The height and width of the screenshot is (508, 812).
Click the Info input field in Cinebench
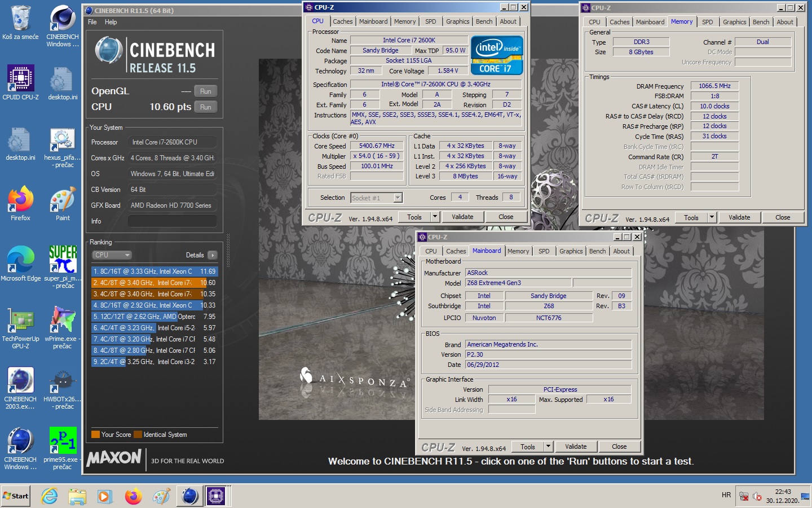(x=172, y=221)
